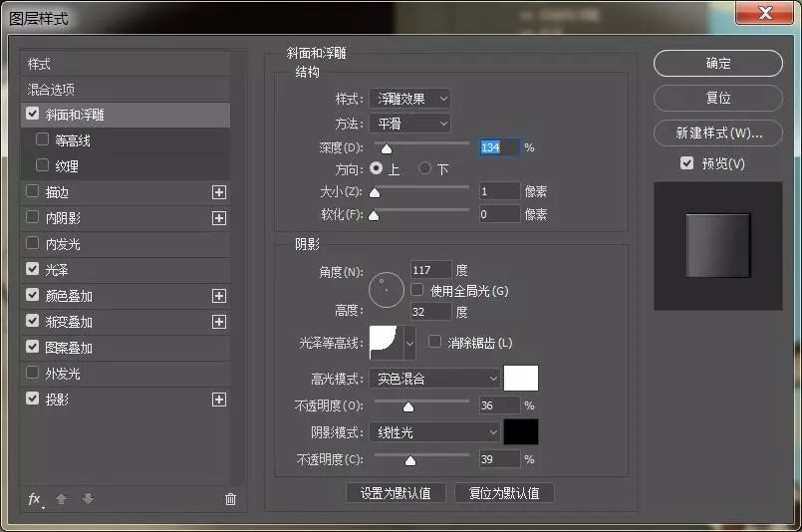The image size is (802, 532).
Task: Click the delete effect trash icon
Action: [x=231, y=498]
